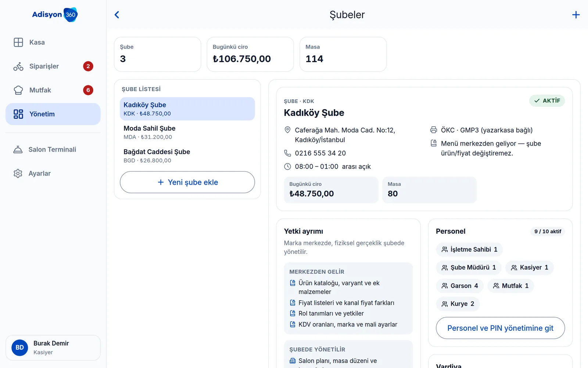Image resolution: width=588 pixels, height=368 pixels.
Task: Open Ayarlar gear settings
Action: coord(53,173)
